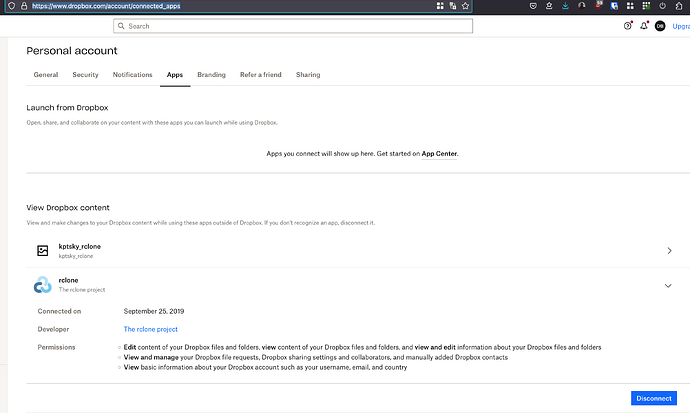Open the Security tab
690x413 pixels.
85,75
